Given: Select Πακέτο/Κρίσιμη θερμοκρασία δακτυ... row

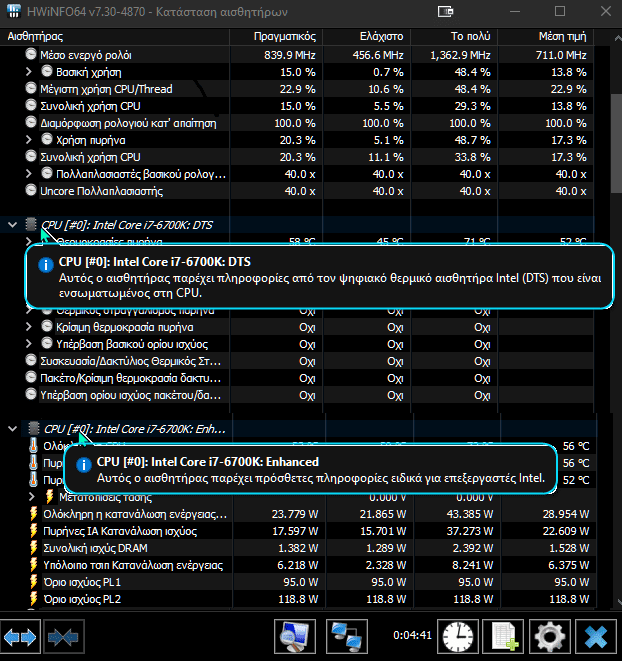Looking at the screenshot, I should [297, 378].
